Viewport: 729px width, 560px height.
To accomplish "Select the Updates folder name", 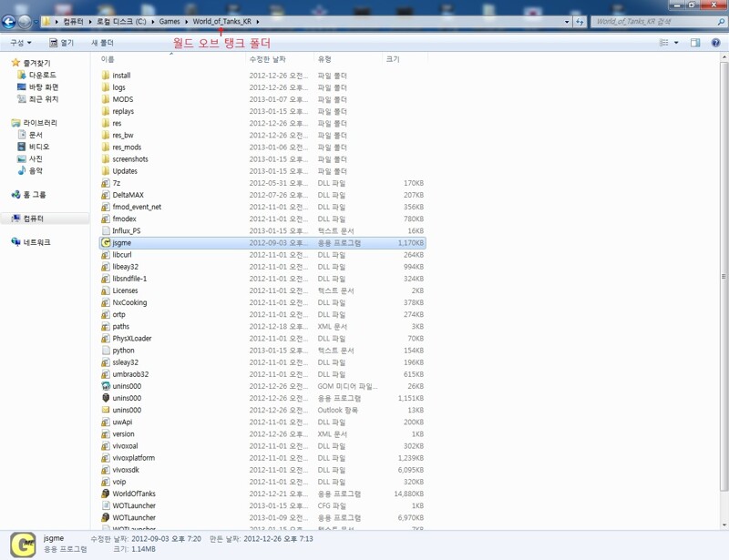I will click(x=125, y=171).
